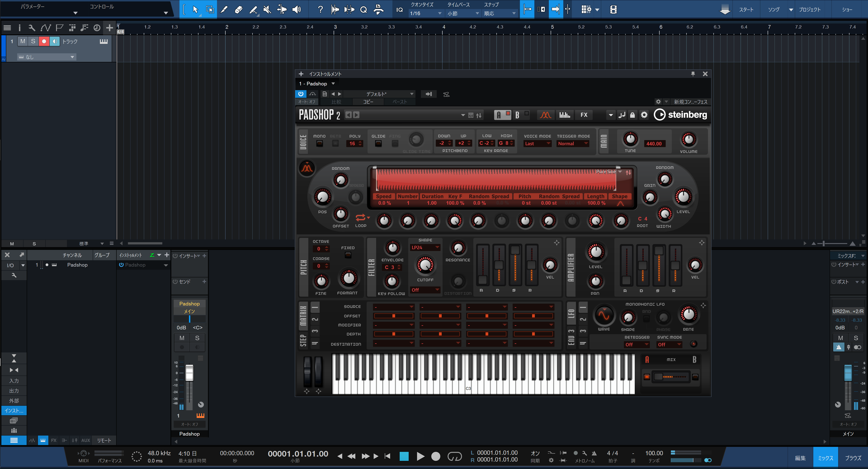Open the quantize 1/16 dropdown
The image size is (868, 469).
click(425, 14)
